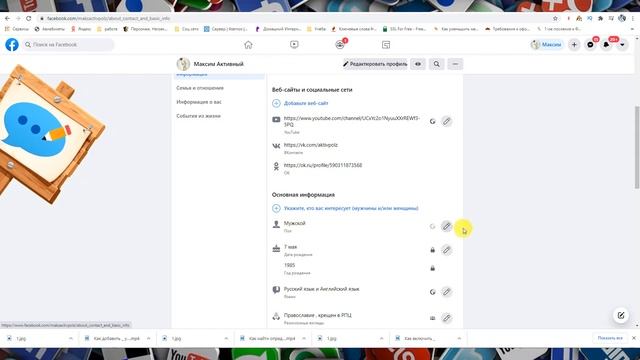
Task: Open privacy selector for languages row
Action: 432,292
